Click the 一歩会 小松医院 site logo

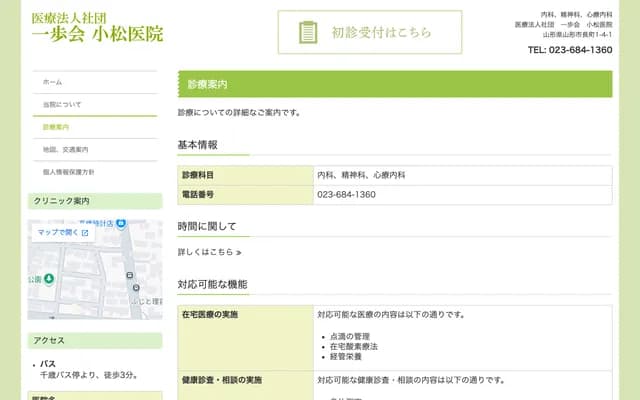coord(97,28)
